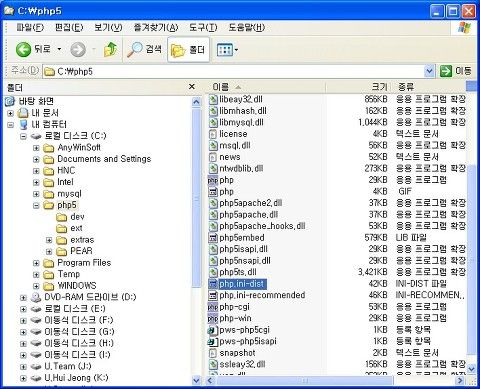Image resolution: width=480 pixels, height=389 pixels.
Task: Click the file list horizontal scrollbar thumb
Action: [x=304, y=380]
